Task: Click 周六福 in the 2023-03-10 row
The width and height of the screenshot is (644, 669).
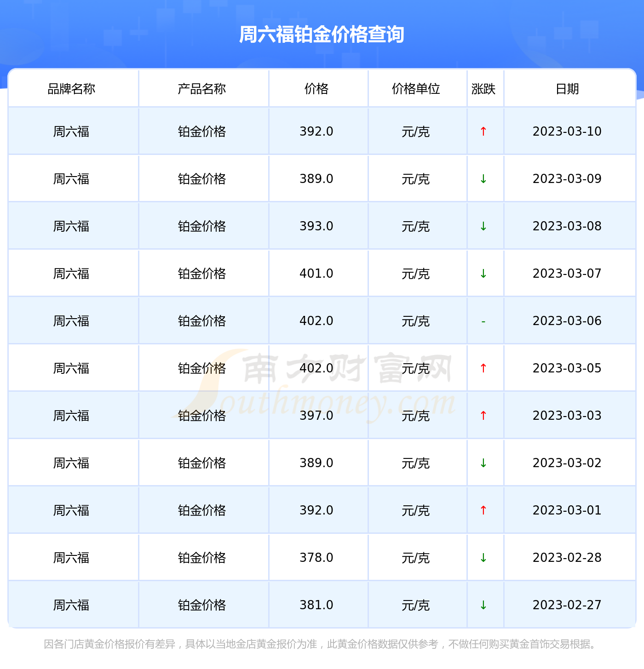Action: (71, 132)
